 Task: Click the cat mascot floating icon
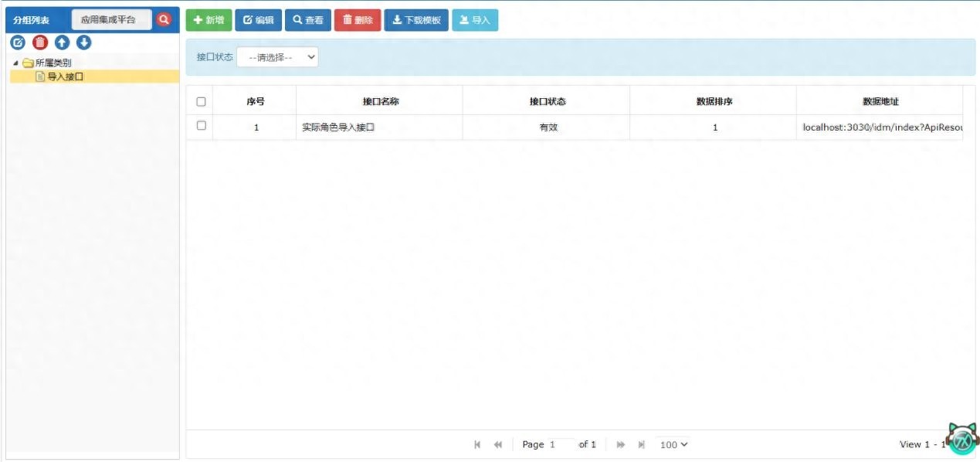(961, 439)
